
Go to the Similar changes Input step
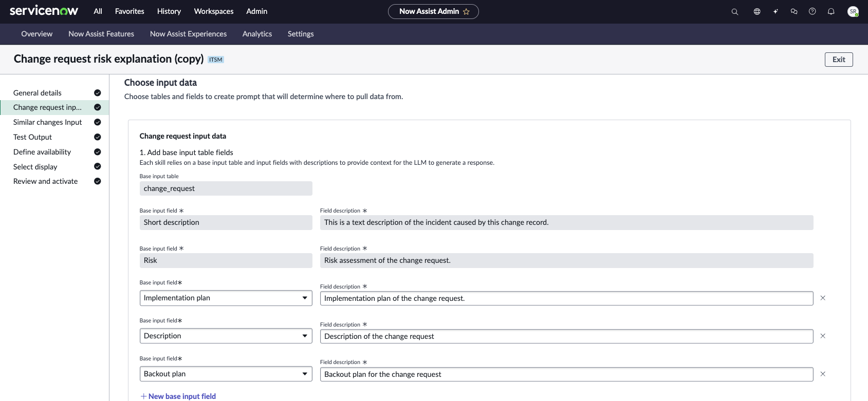54,122
